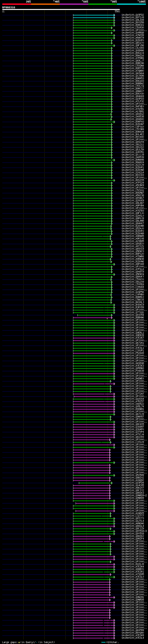
Task: Click the red 20% identity legend segment
Action: pyautogui.click(x=16, y=4)
